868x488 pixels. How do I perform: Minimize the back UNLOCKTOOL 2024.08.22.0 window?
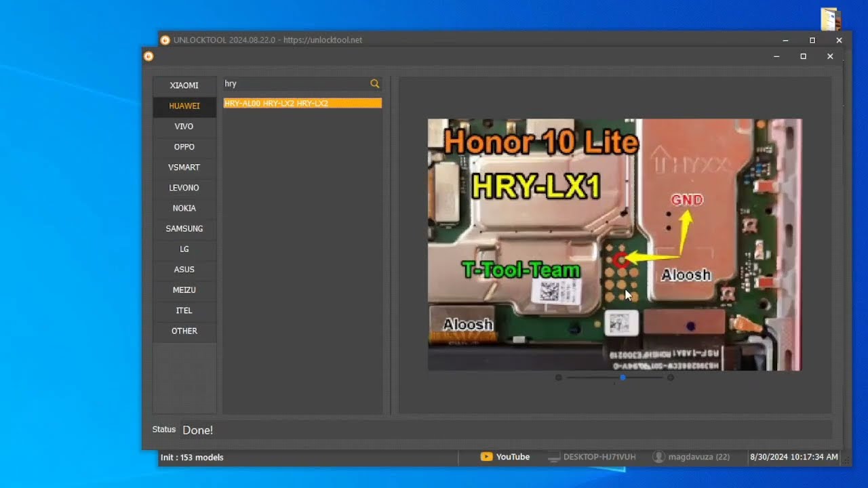pos(785,40)
